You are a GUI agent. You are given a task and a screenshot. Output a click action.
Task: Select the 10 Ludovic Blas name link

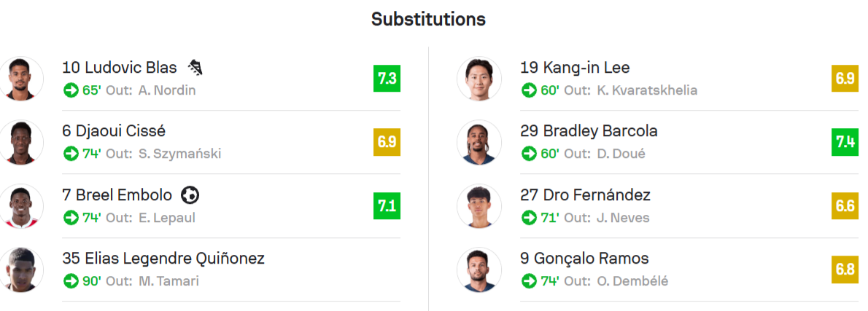point(120,68)
